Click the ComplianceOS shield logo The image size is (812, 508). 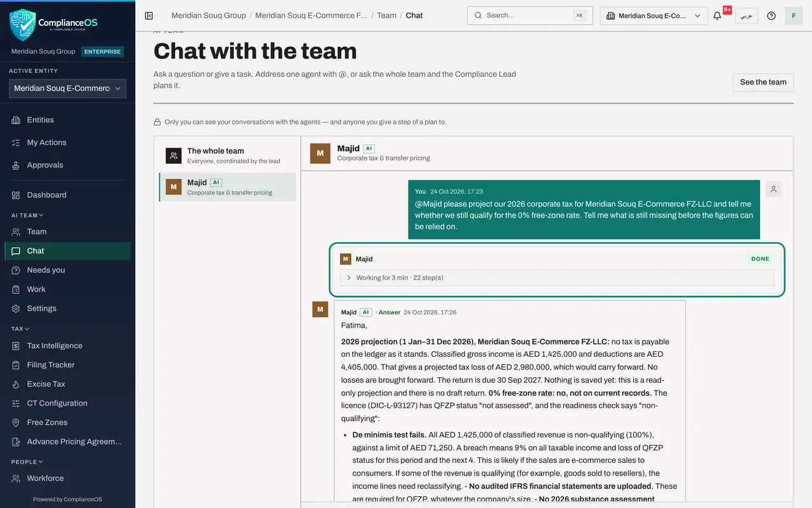point(22,25)
